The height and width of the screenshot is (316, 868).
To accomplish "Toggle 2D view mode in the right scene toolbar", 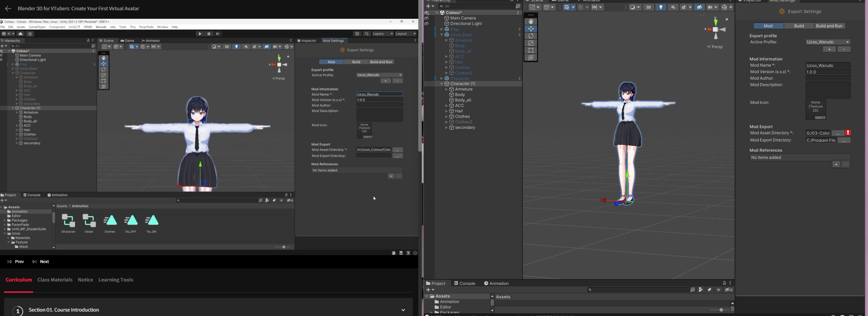I will pyautogui.click(x=649, y=7).
